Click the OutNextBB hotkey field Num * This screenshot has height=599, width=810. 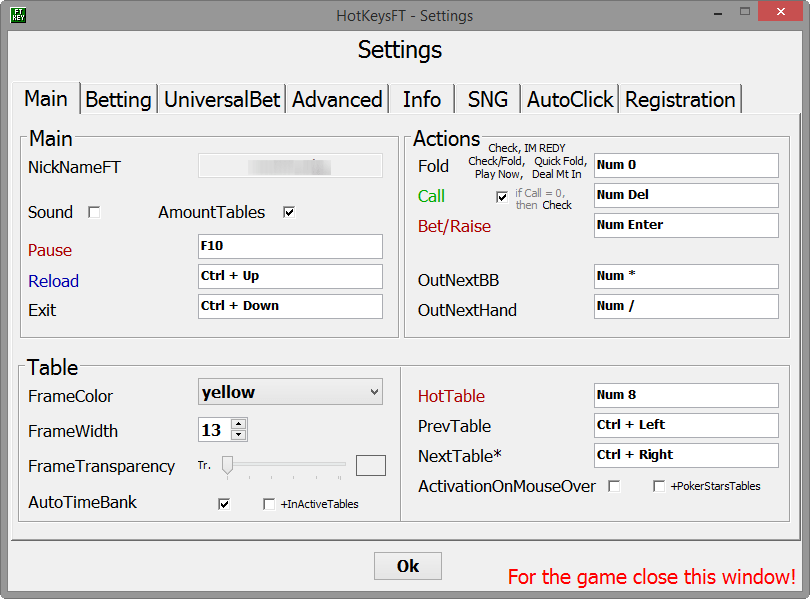(686, 276)
